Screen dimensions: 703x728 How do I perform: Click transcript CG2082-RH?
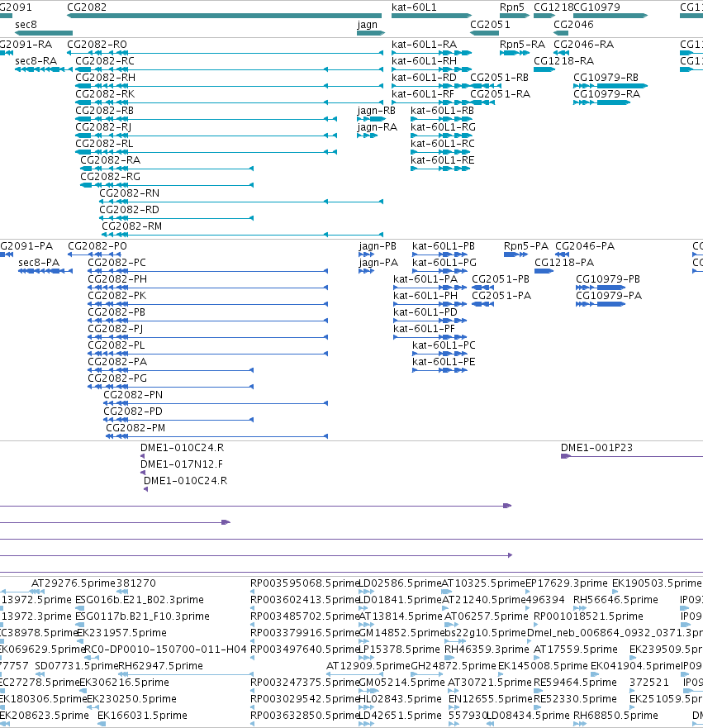[229, 86]
